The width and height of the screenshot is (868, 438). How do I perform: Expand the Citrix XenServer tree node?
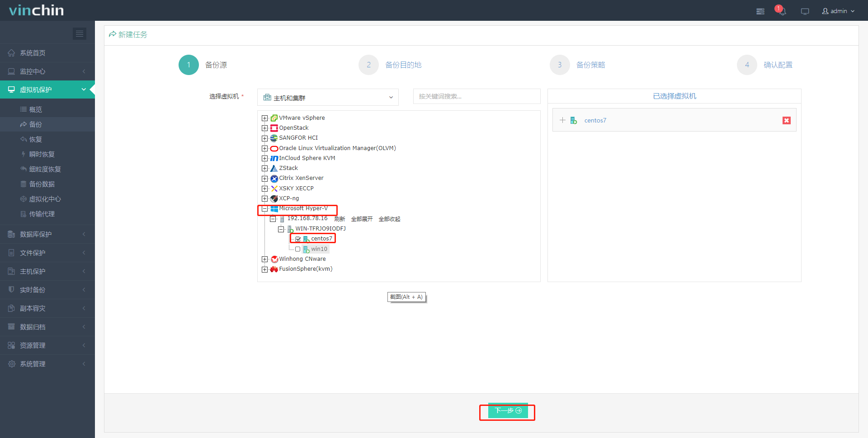(264, 178)
